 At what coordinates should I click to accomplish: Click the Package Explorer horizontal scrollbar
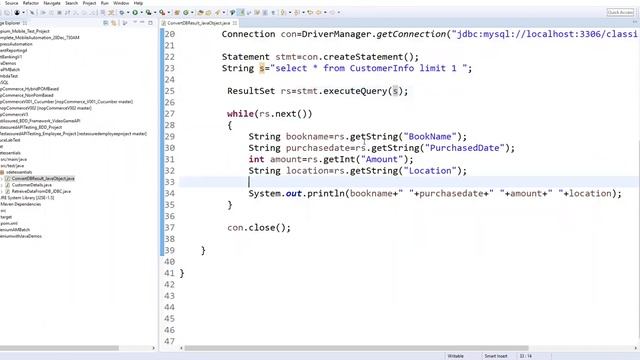click(59, 348)
